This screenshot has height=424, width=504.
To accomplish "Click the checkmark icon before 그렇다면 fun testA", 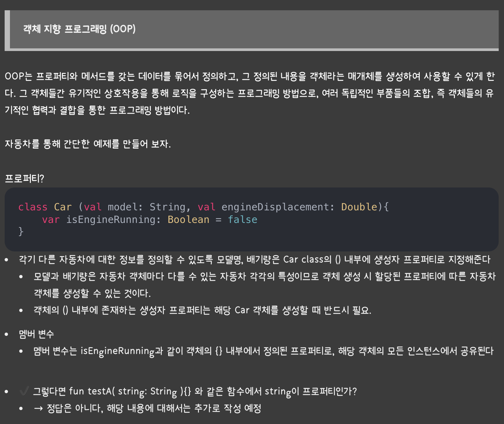I will (x=24, y=391).
